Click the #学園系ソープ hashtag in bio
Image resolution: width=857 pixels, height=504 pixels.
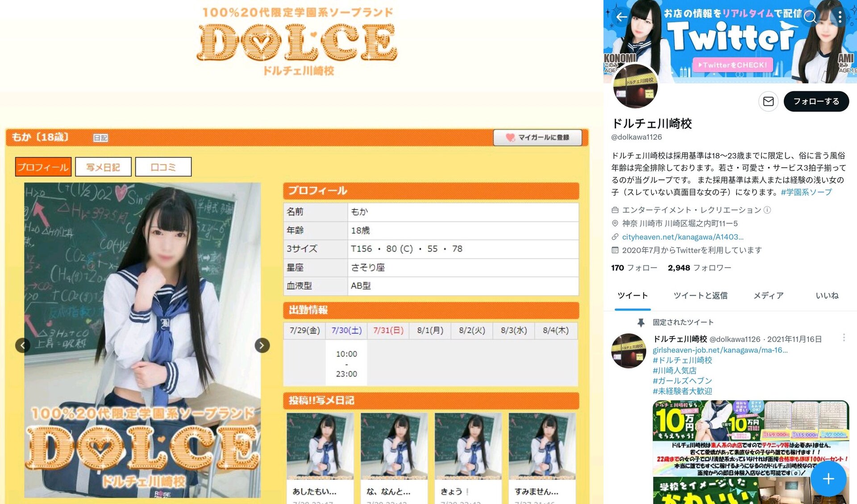coord(806,192)
